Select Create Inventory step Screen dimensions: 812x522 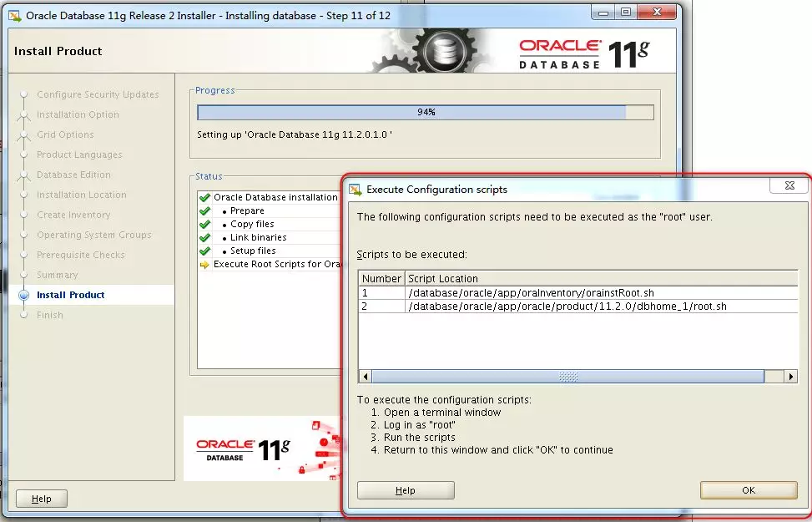point(73,215)
